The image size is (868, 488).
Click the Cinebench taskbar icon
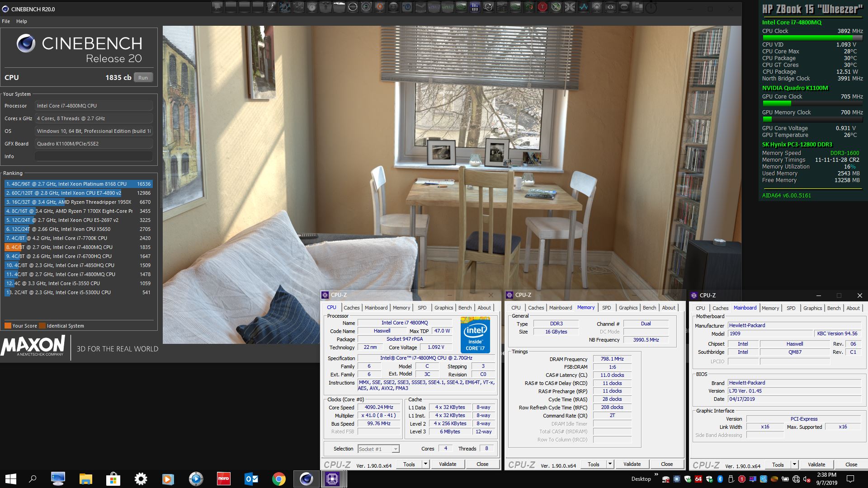[306, 479]
